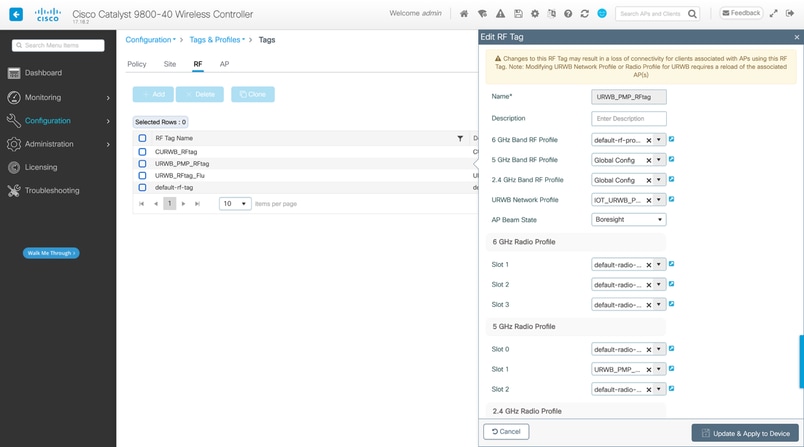Clear the 5 GHz Slot 1 URWB_PMP selection with X
This screenshot has width=804, height=447.
(649, 370)
